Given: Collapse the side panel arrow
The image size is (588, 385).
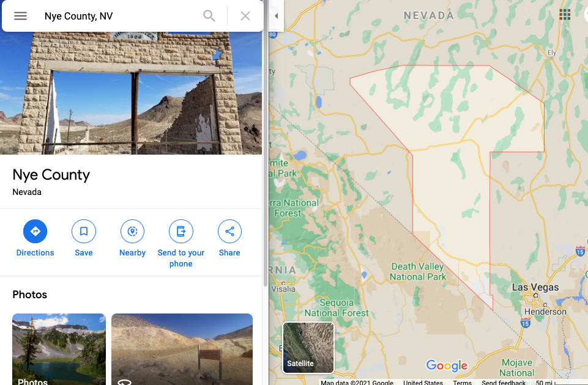Looking at the screenshot, I should pyautogui.click(x=277, y=16).
